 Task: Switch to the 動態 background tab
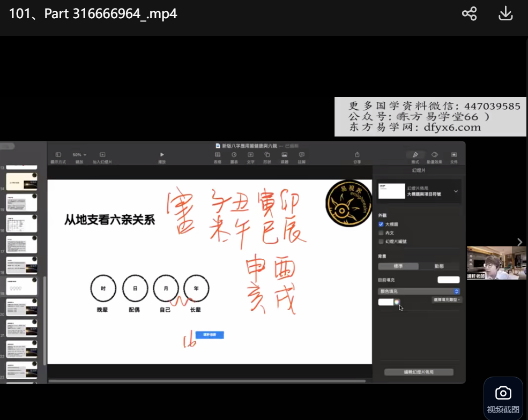click(439, 266)
